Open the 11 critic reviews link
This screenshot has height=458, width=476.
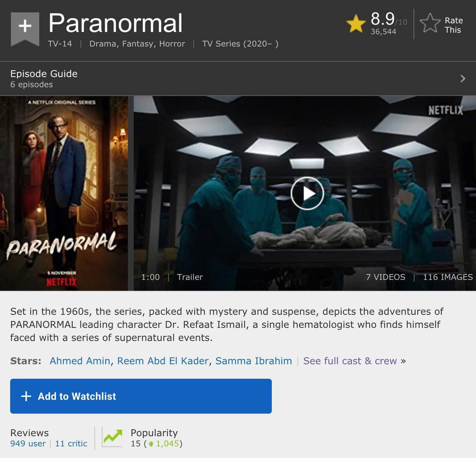click(71, 444)
